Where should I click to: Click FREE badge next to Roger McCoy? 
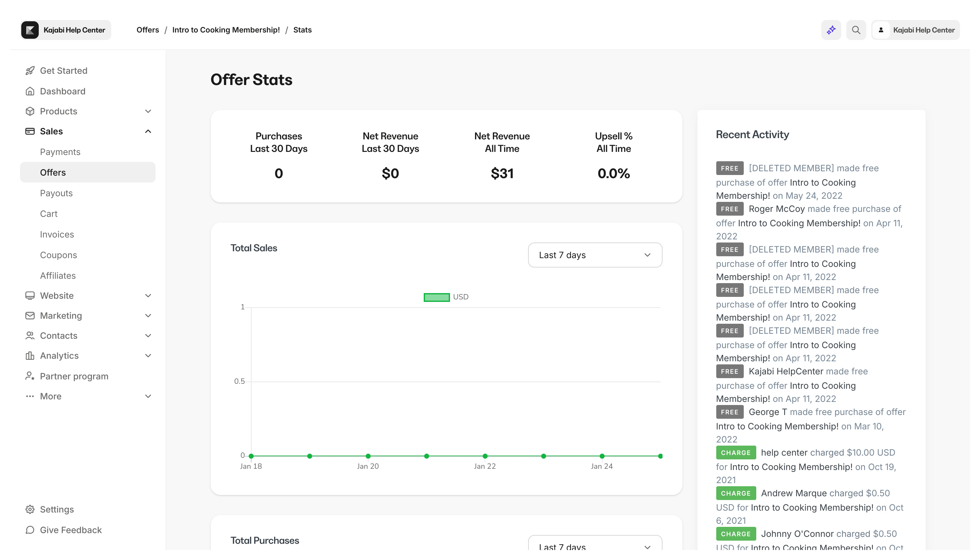point(730,209)
